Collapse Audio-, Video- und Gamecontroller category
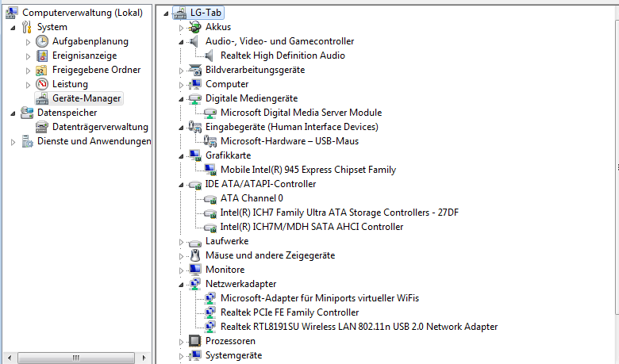 [181, 42]
